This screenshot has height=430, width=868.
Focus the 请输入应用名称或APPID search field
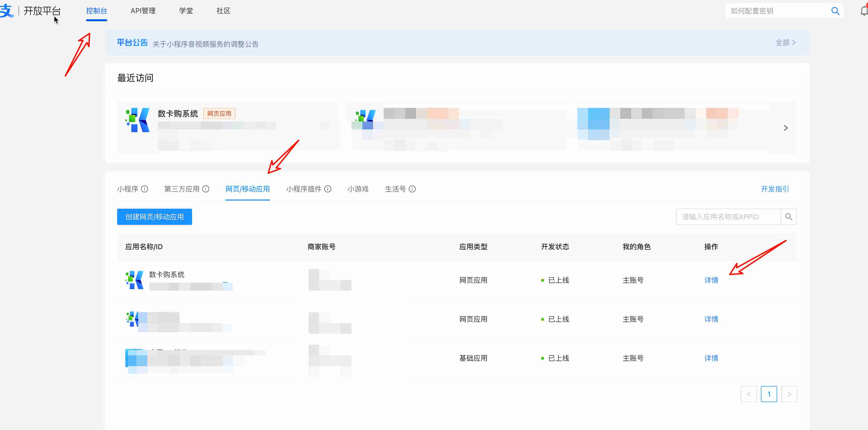[728, 217]
